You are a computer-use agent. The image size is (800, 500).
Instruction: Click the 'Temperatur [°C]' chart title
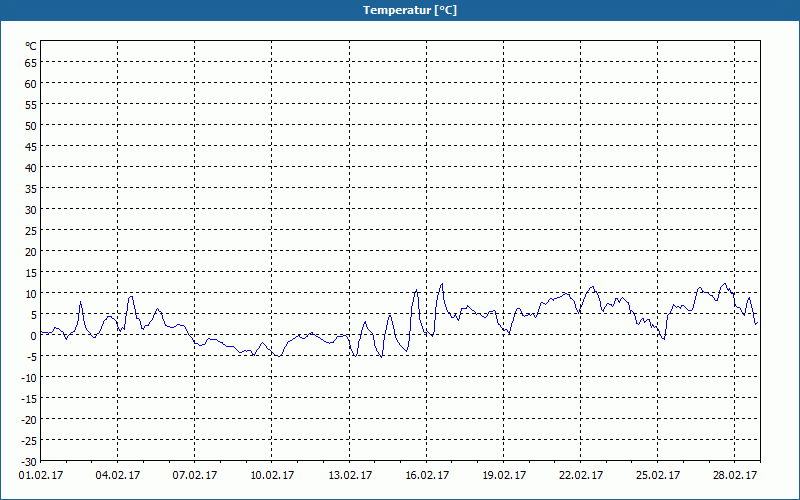[x=410, y=10]
